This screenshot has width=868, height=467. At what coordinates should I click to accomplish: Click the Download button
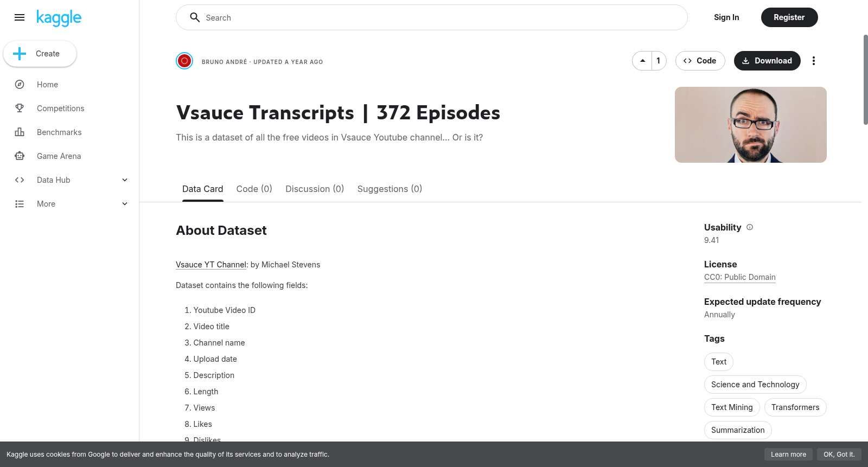click(767, 61)
